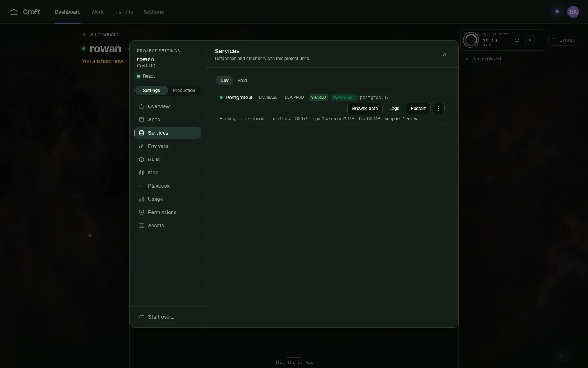Go to the top Settings tab
The height and width of the screenshot is (368, 588).
point(154,12)
